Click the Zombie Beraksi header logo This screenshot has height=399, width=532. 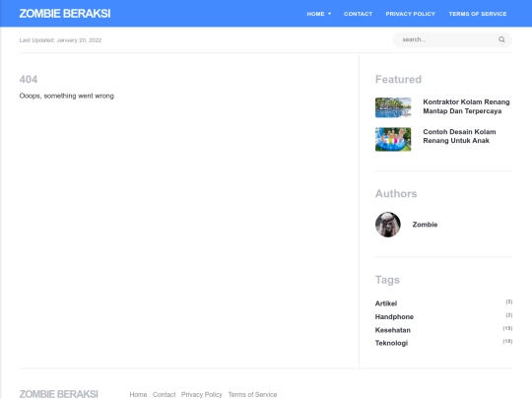click(65, 14)
